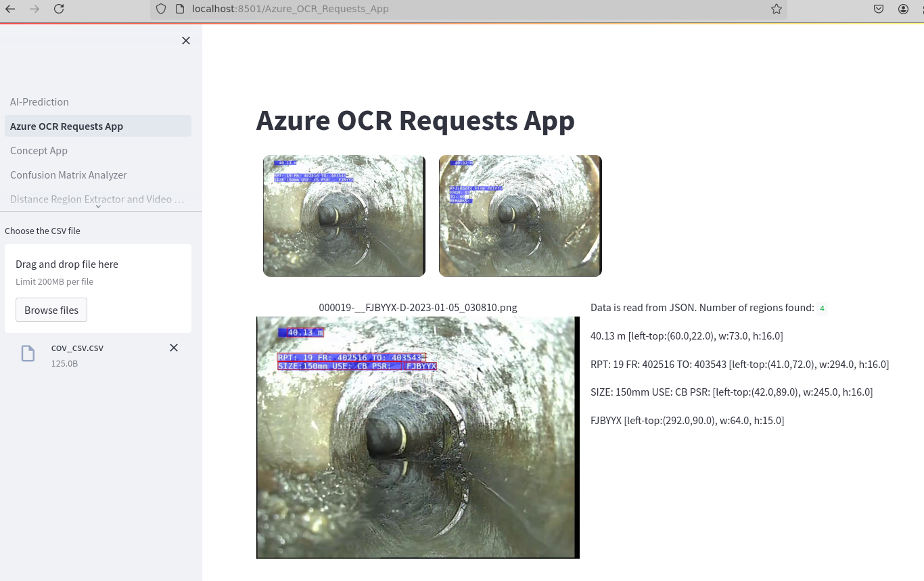The width and height of the screenshot is (924, 581).
Task: Click the Browse files button
Action: [x=51, y=310]
